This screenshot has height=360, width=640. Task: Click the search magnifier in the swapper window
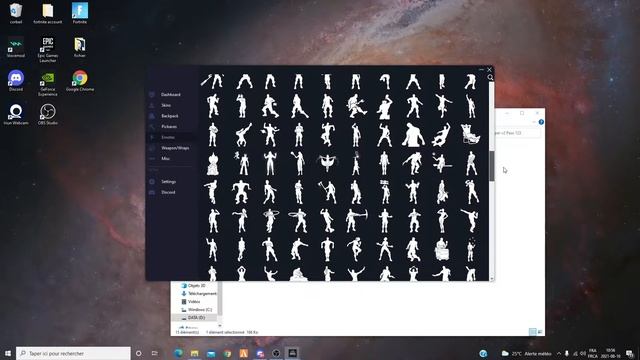[x=490, y=78]
